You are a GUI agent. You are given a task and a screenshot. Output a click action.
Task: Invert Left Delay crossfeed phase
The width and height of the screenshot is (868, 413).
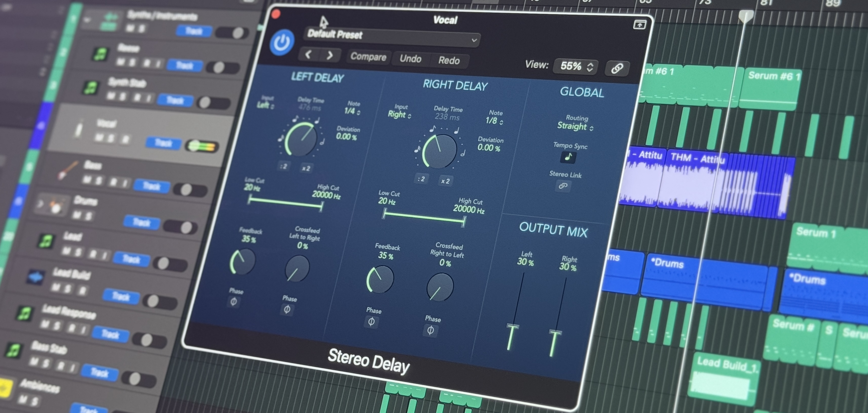(287, 309)
